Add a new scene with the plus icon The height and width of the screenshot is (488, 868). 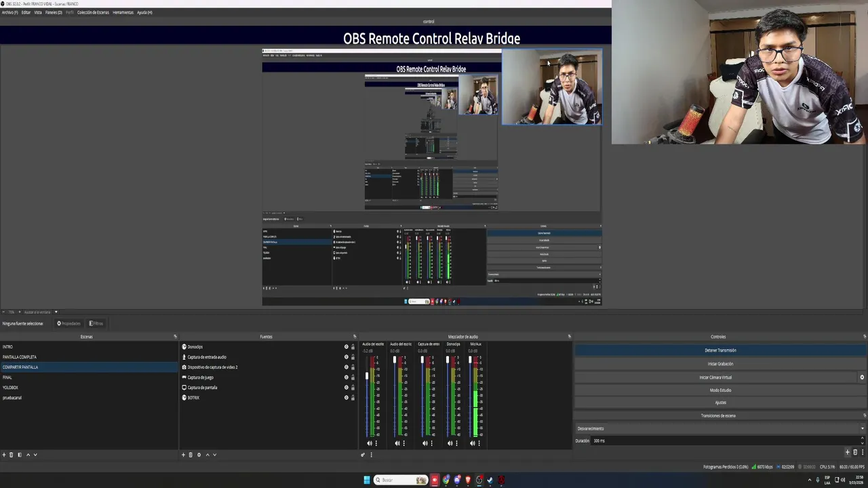click(3, 455)
